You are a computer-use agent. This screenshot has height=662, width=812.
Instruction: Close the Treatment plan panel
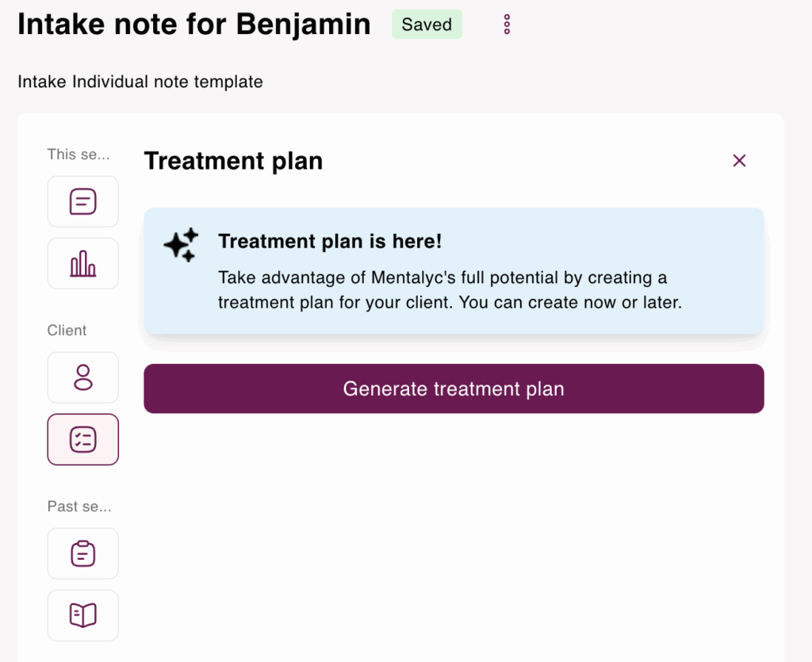click(x=739, y=161)
